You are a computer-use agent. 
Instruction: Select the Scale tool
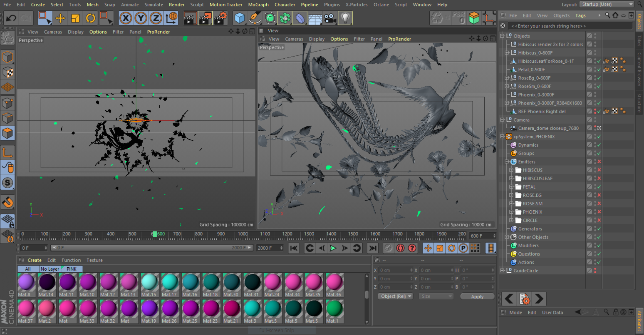point(75,18)
